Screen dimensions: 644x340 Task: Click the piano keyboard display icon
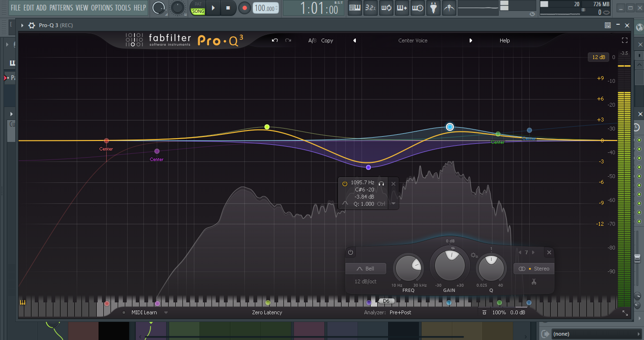[22, 302]
